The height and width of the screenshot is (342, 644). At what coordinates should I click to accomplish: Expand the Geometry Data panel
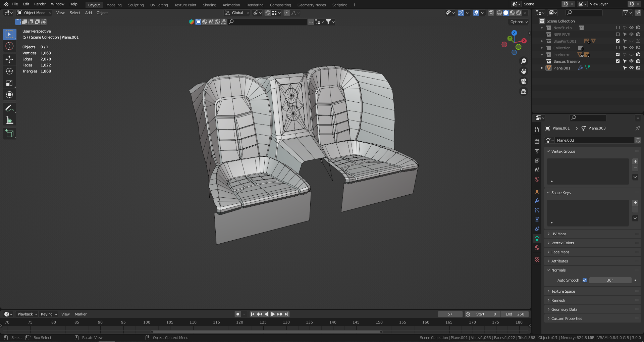(x=564, y=309)
